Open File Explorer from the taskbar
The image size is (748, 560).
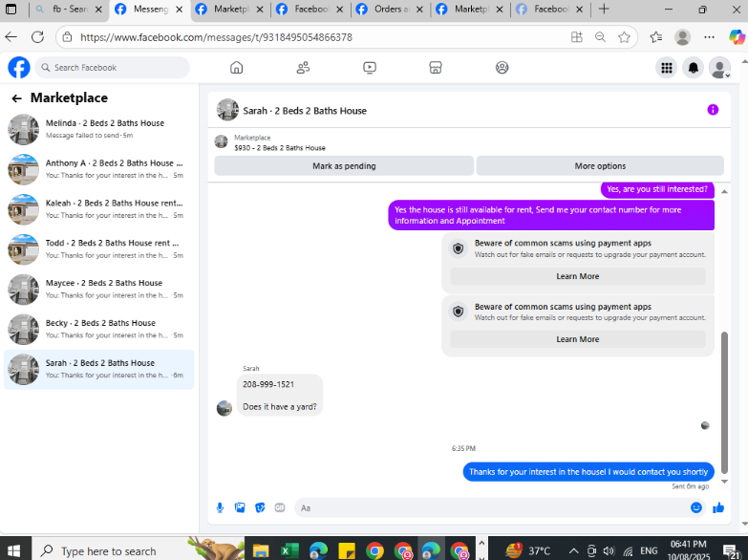(x=261, y=551)
